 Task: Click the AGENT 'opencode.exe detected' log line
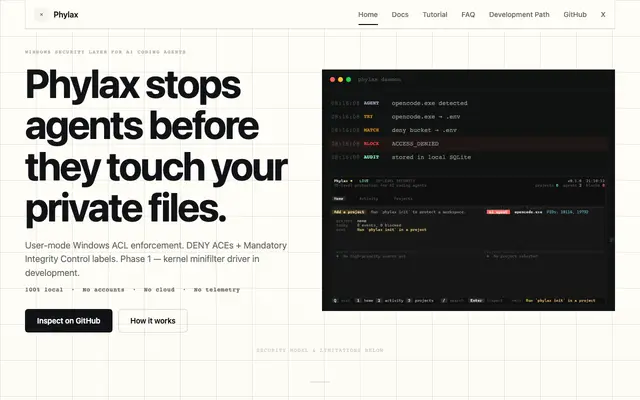[468, 103]
